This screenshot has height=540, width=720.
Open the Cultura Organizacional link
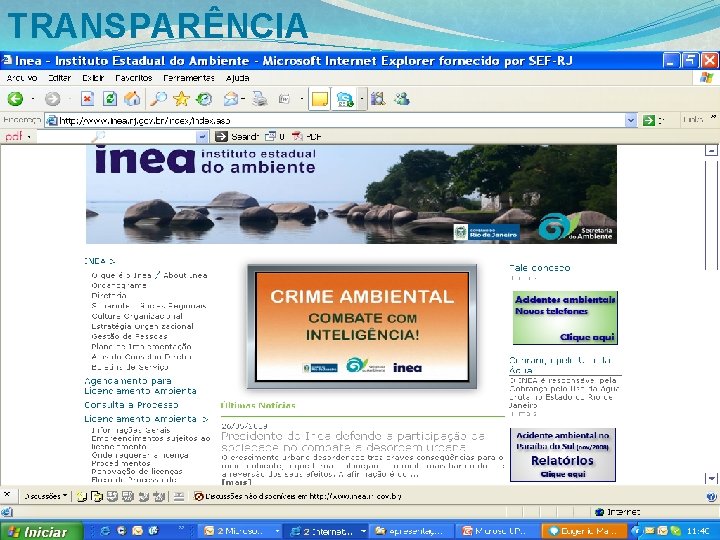(x=137, y=316)
